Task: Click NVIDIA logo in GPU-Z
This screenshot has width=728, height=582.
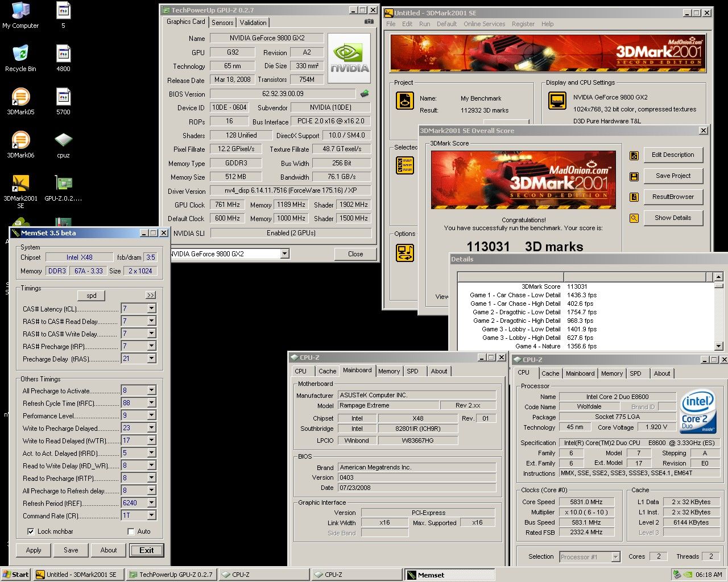Action: [x=350, y=59]
